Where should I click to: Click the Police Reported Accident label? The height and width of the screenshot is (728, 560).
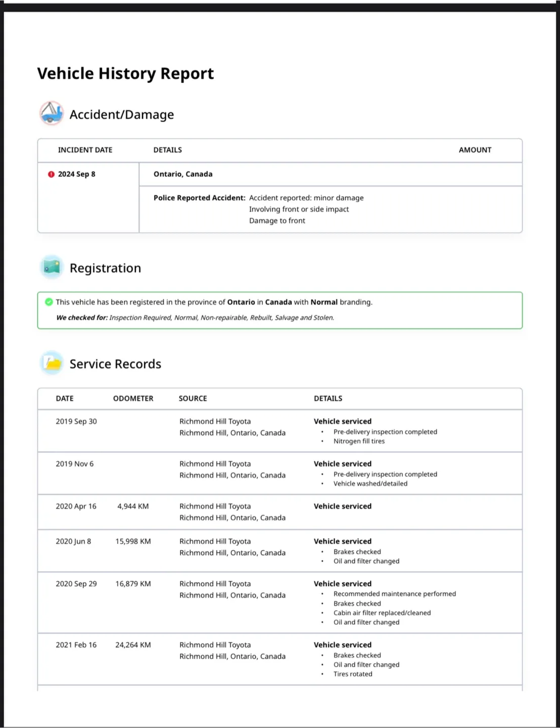pyautogui.click(x=199, y=198)
